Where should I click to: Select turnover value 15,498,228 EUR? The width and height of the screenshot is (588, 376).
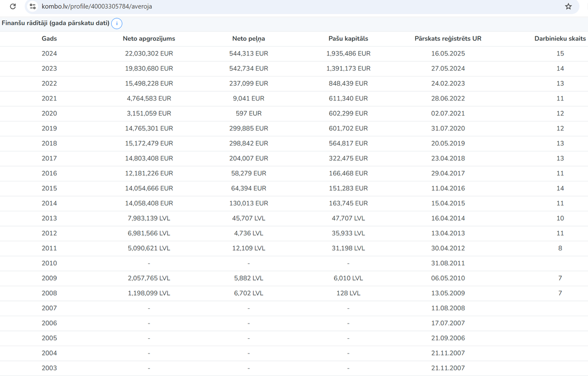(149, 83)
